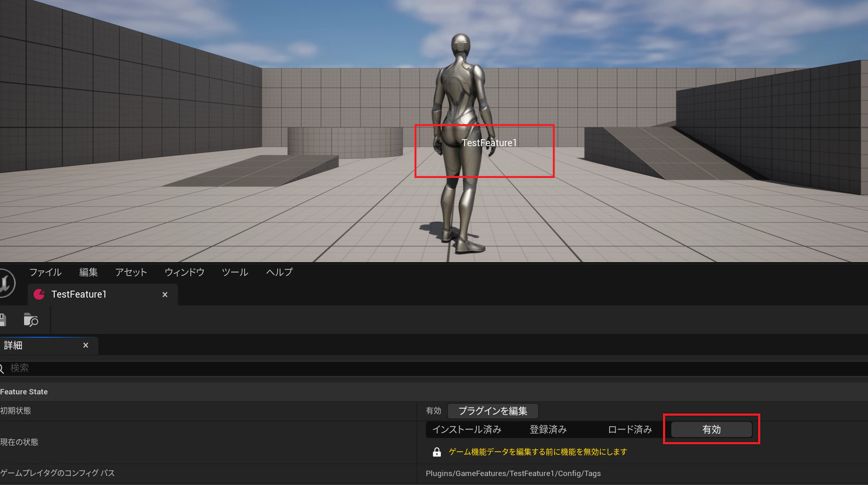The image size is (868, 485).
Task: Click the TestFeature1 tab asset icon
Action: 39,294
